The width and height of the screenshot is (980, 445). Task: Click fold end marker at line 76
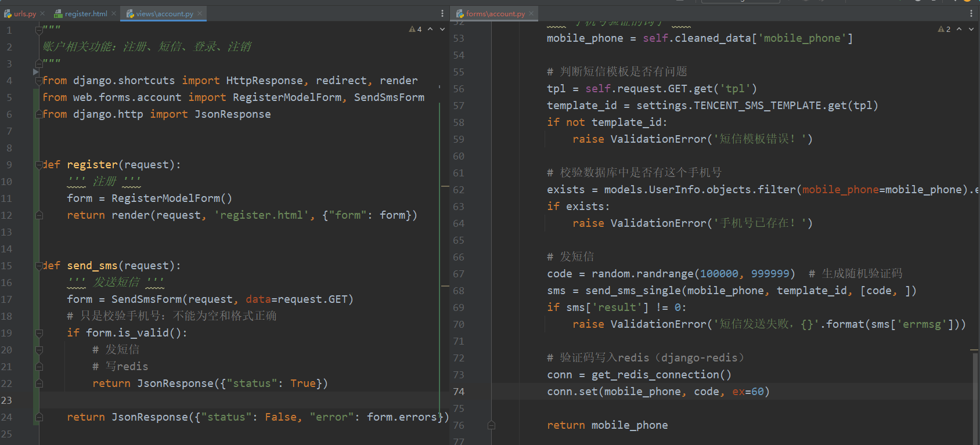pyautogui.click(x=491, y=425)
